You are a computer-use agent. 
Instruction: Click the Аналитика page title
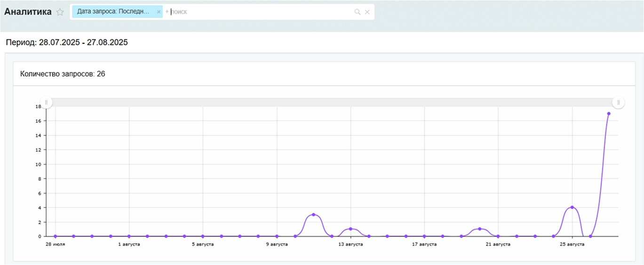click(x=28, y=12)
